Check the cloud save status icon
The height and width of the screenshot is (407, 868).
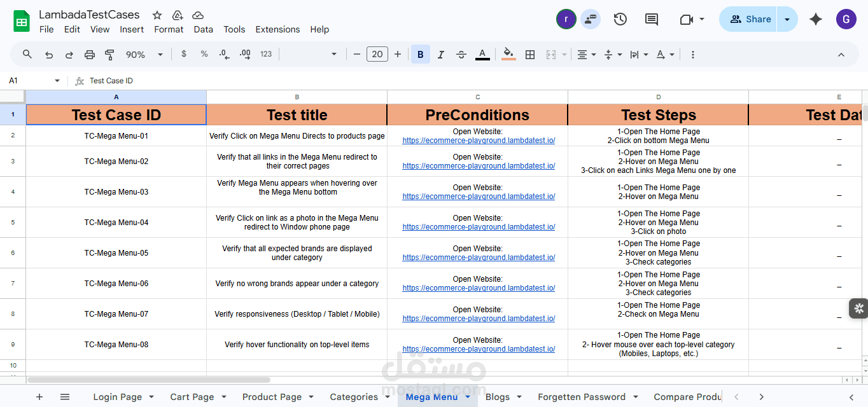[198, 15]
